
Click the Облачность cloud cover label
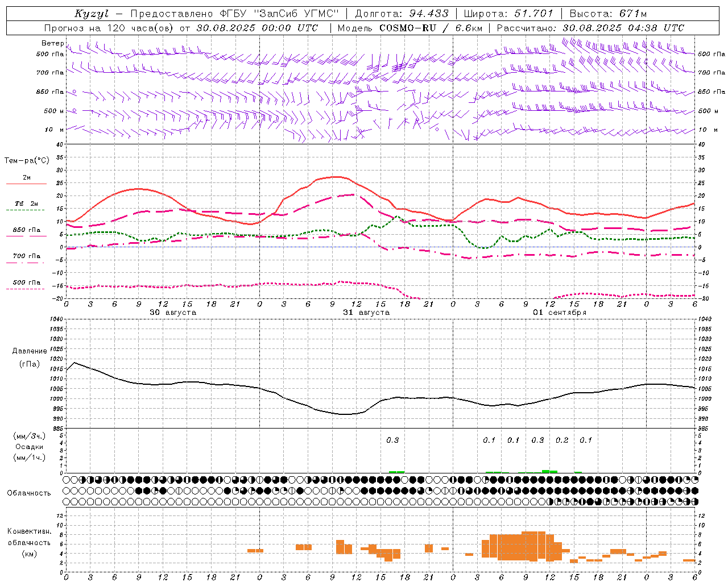[29, 493]
